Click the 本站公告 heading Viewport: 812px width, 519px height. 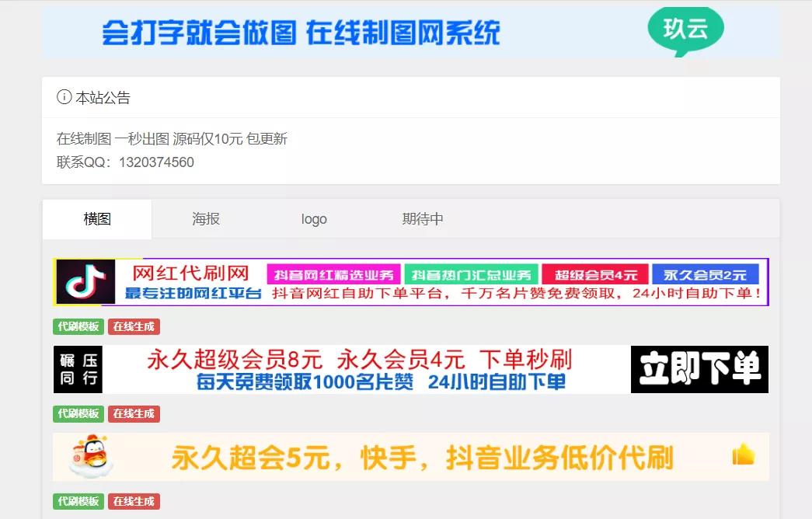[103, 97]
